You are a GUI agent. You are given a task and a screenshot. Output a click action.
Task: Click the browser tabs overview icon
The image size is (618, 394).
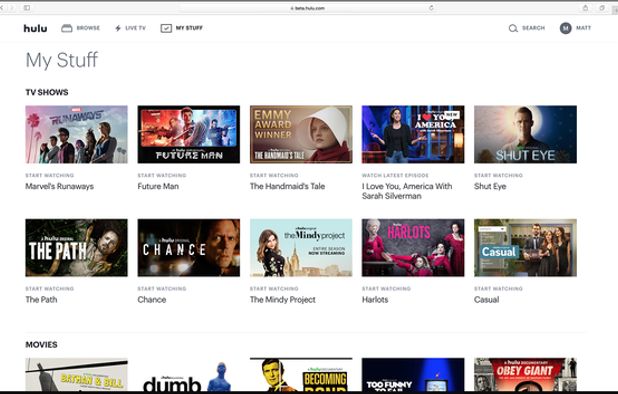coord(602,8)
